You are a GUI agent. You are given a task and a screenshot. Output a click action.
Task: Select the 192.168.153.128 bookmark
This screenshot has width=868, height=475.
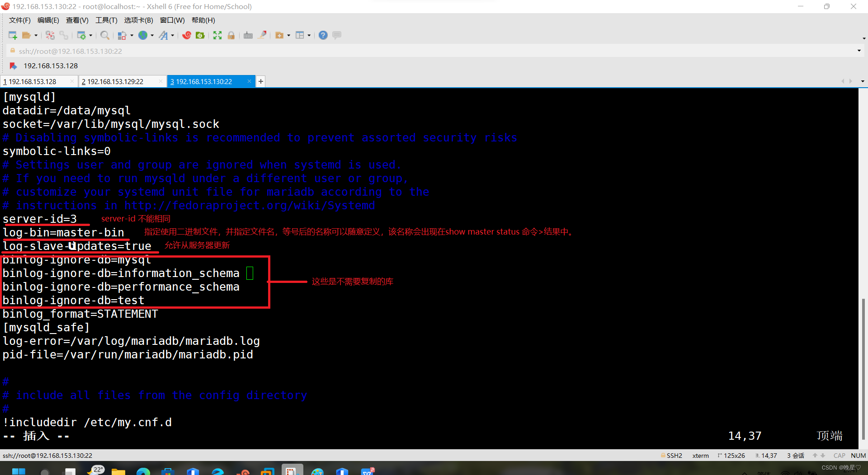coord(51,66)
